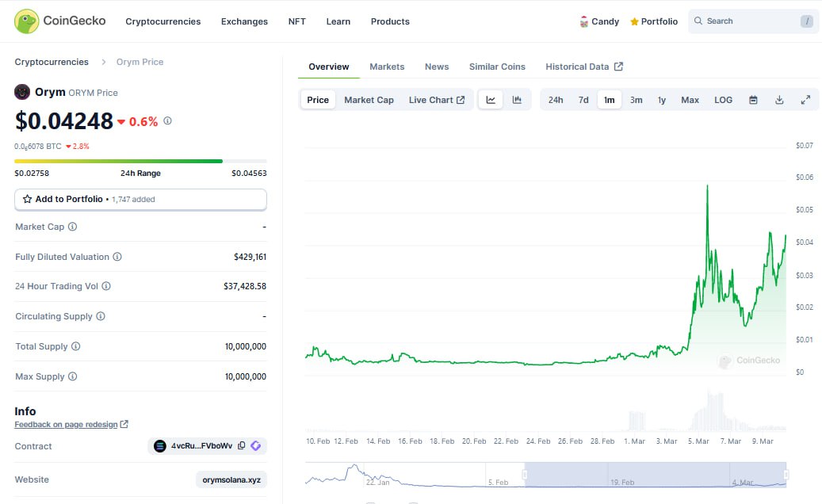Select 1y time range
The width and height of the screenshot is (822, 504).
click(x=662, y=100)
